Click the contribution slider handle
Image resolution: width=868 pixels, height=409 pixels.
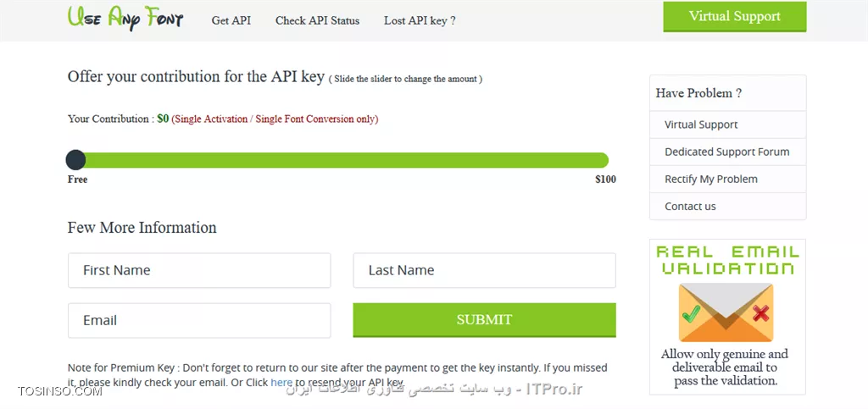pyautogui.click(x=75, y=160)
